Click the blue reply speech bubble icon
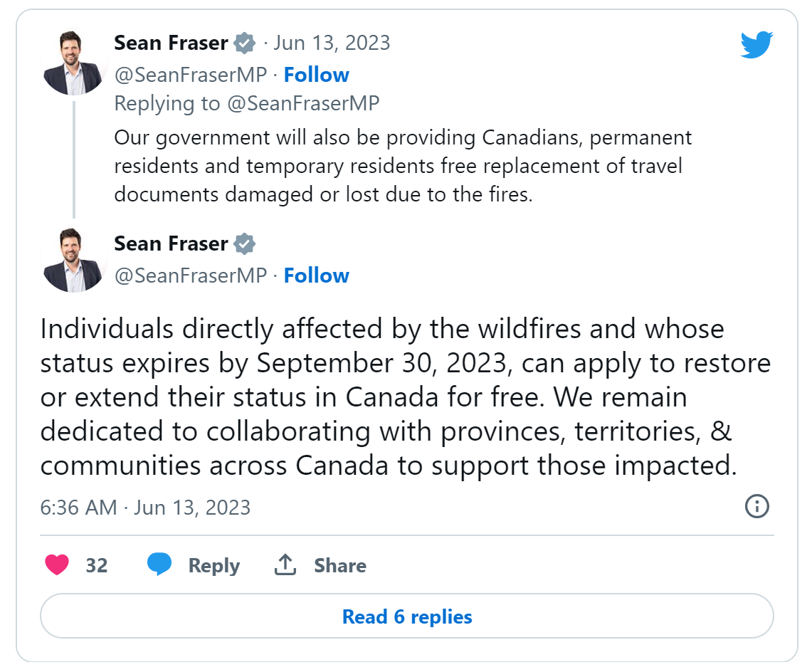Viewport: 807px width, 672px height. (159, 565)
